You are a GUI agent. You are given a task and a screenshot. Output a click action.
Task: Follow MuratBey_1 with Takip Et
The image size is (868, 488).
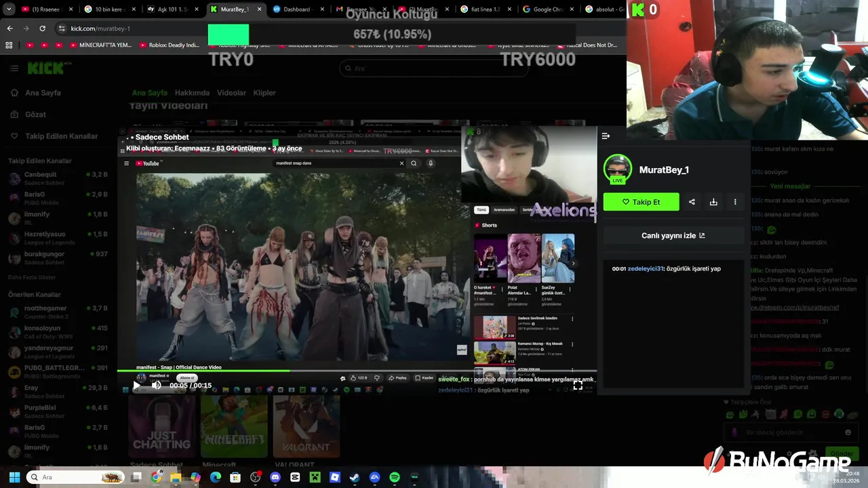pos(641,202)
